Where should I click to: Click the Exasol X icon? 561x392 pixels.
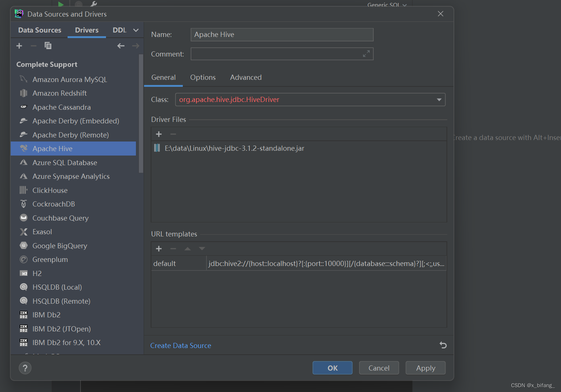(x=24, y=232)
